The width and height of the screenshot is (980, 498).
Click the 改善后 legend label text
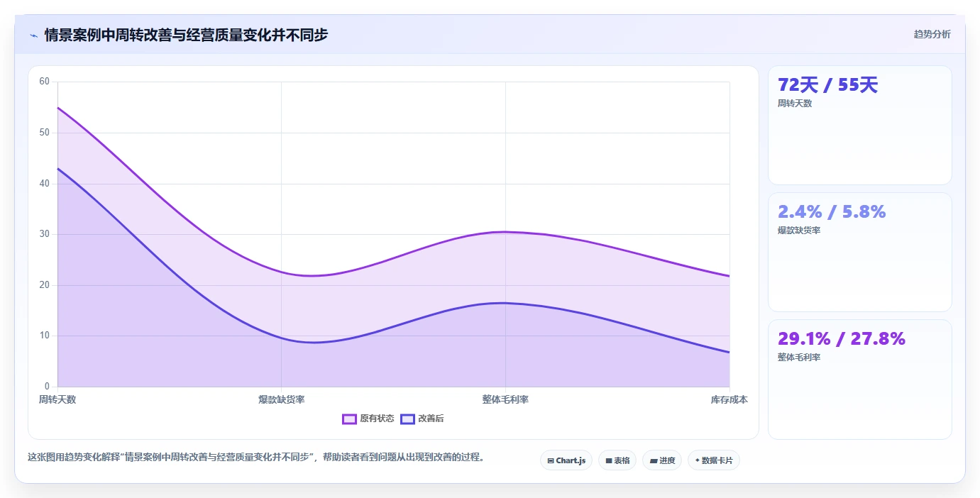point(431,419)
